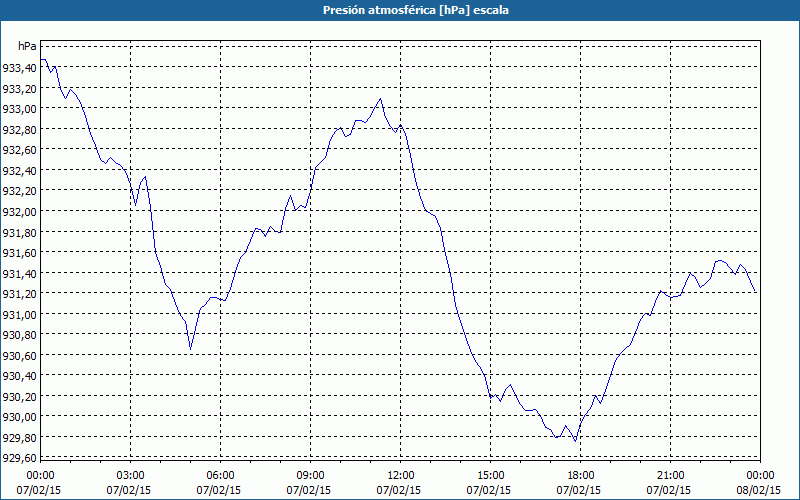The height and width of the screenshot is (500, 800).
Task: Click the 932,80 y-axis value
Action: [x=19, y=130]
